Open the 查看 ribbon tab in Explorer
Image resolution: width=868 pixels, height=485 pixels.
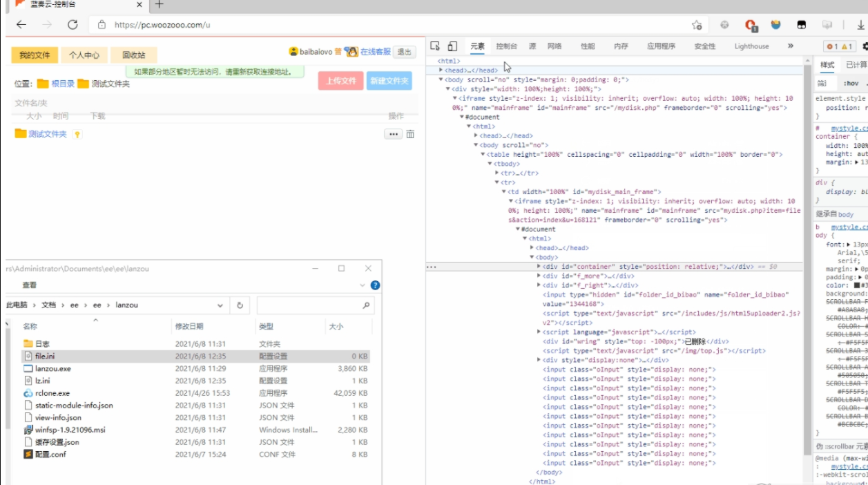[29, 285]
